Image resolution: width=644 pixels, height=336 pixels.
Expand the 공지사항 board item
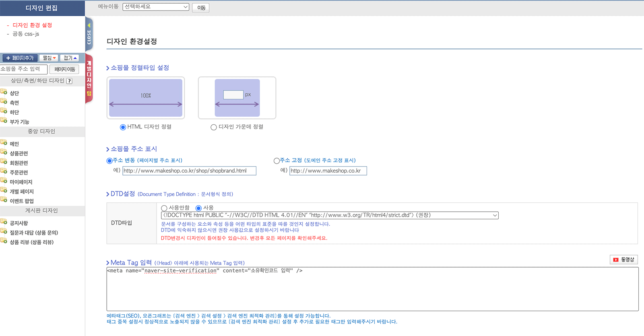click(x=19, y=223)
